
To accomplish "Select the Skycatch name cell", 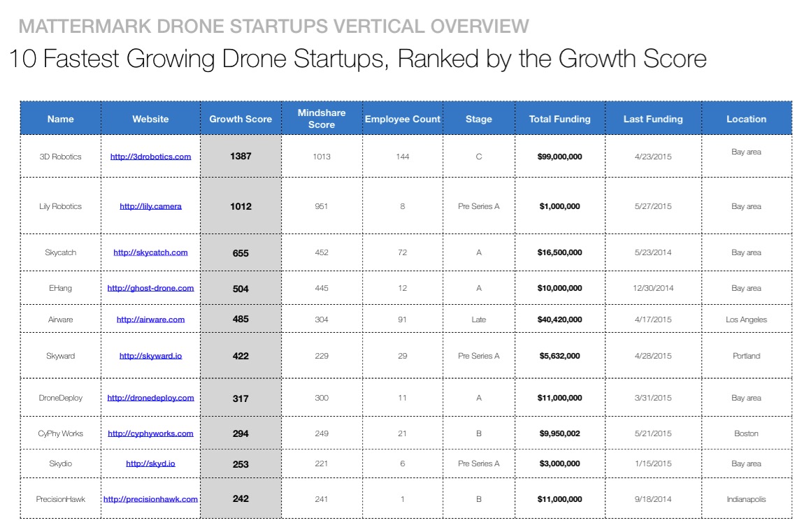I will click(61, 252).
